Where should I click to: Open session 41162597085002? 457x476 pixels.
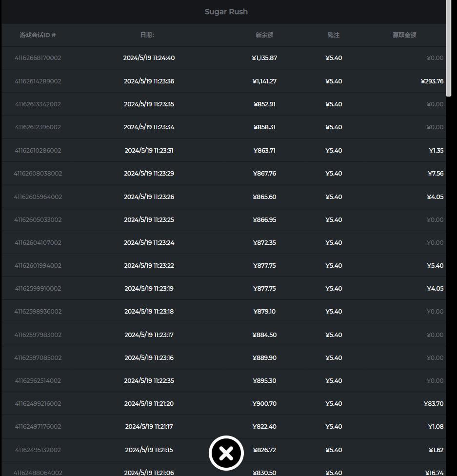[38, 357]
